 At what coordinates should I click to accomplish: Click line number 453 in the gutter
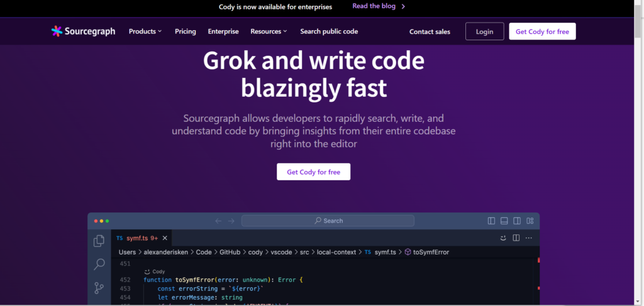125,289
